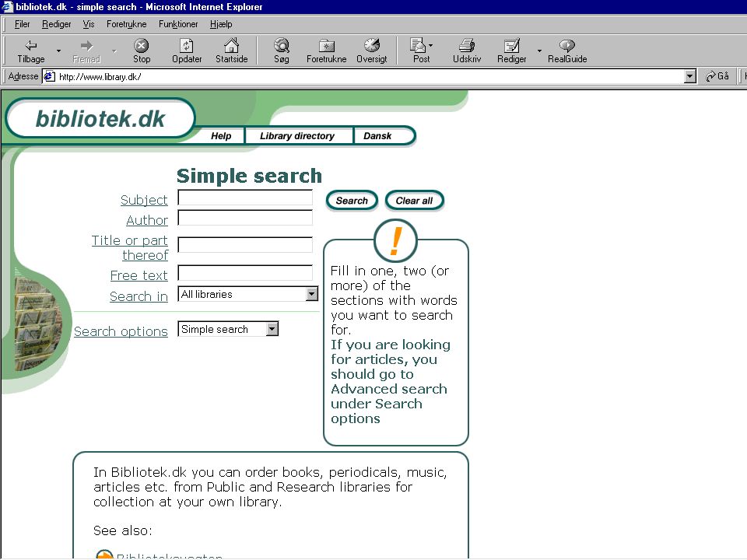Click the bibliotek.dk logo
This screenshot has height=560, width=747.
click(x=100, y=118)
